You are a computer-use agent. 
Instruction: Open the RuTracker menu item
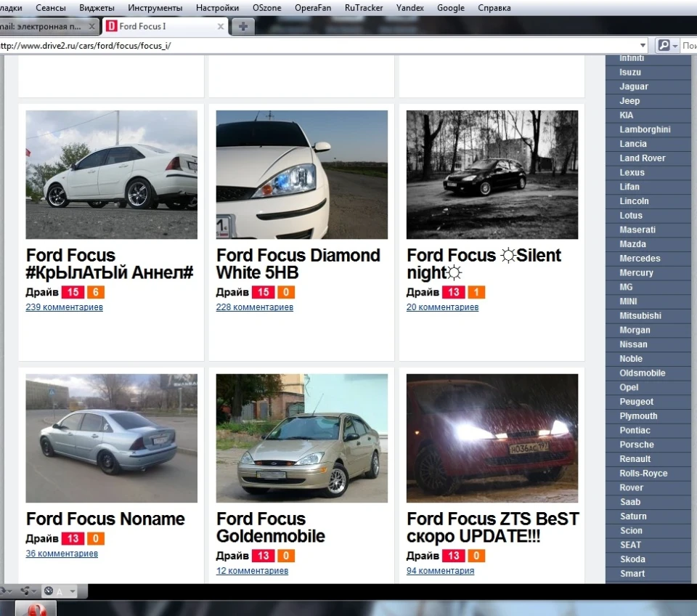tap(364, 8)
